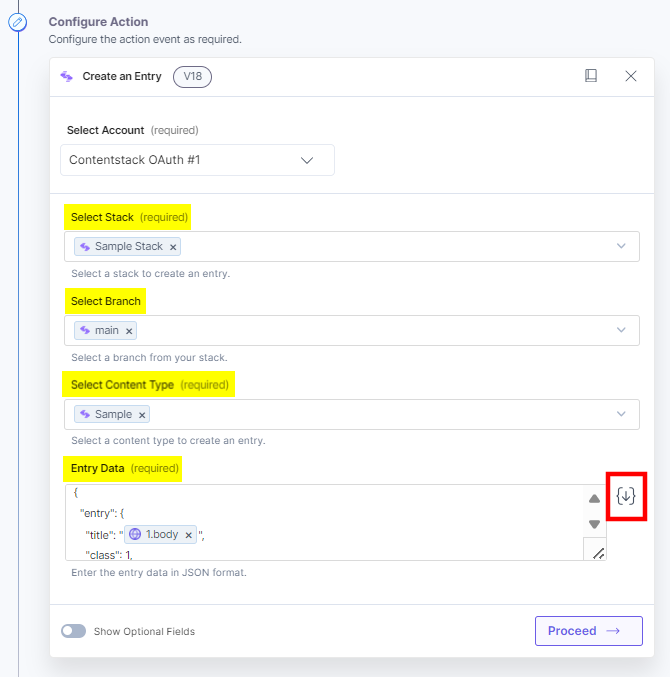Click the JSON import braces icon
Screen dimensions: 670x677
626,496
